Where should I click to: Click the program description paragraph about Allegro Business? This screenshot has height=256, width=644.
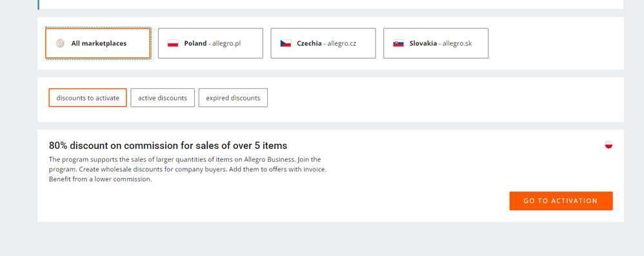coord(188,169)
